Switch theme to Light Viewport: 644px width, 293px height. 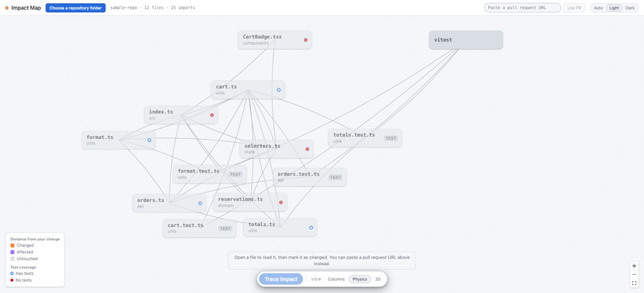point(614,8)
